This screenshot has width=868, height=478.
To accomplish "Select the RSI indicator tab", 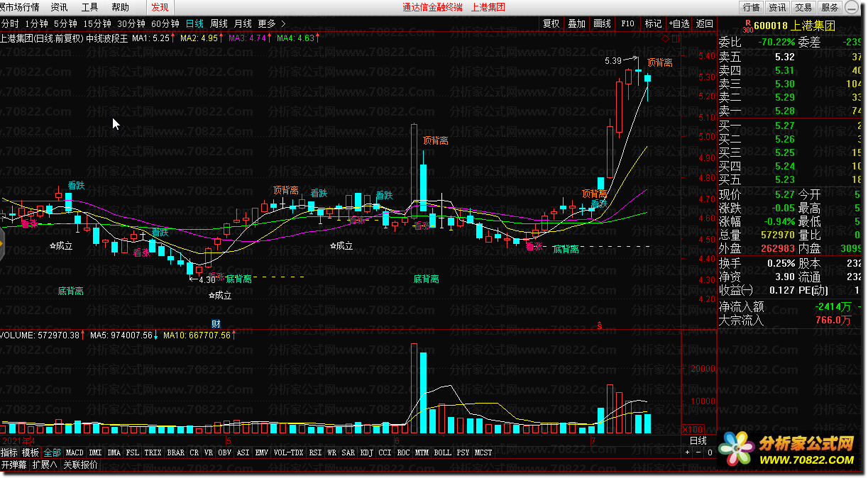I will 315,452.
